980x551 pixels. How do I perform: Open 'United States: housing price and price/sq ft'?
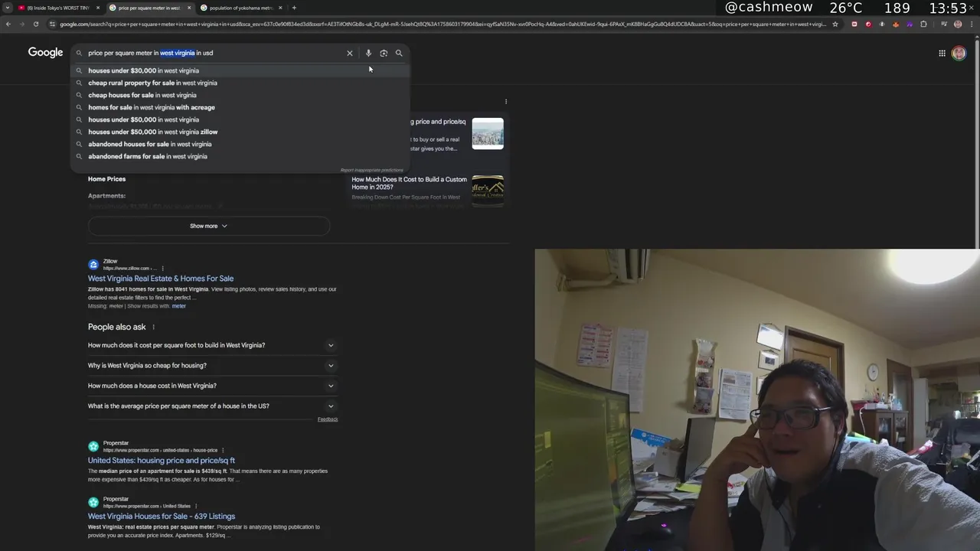(x=162, y=461)
